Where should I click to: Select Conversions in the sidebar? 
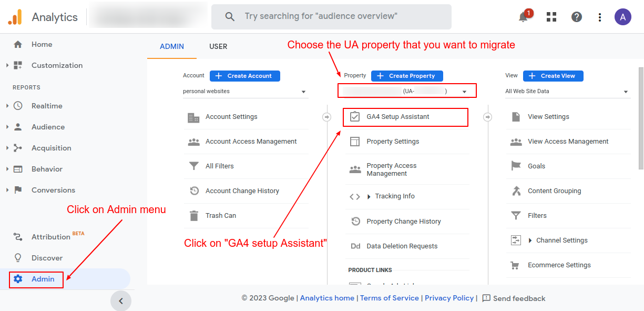pyautogui.click(x=53, y=190)
